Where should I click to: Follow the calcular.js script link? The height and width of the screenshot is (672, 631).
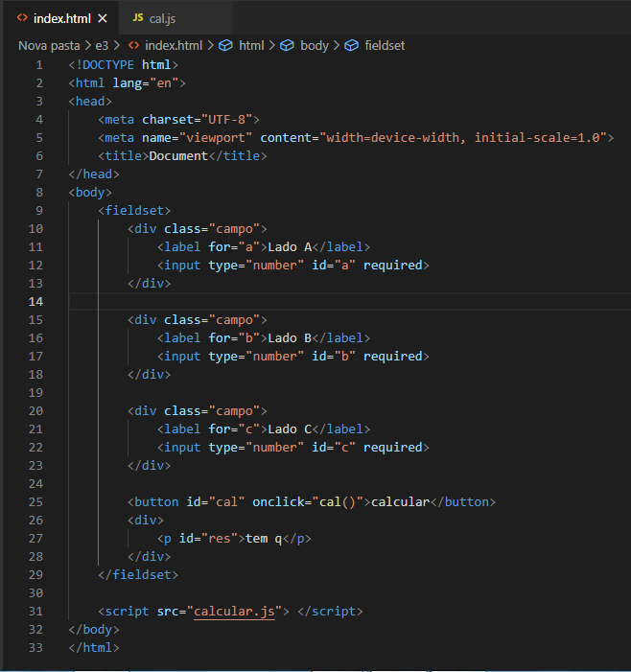[x=234, y=612]
